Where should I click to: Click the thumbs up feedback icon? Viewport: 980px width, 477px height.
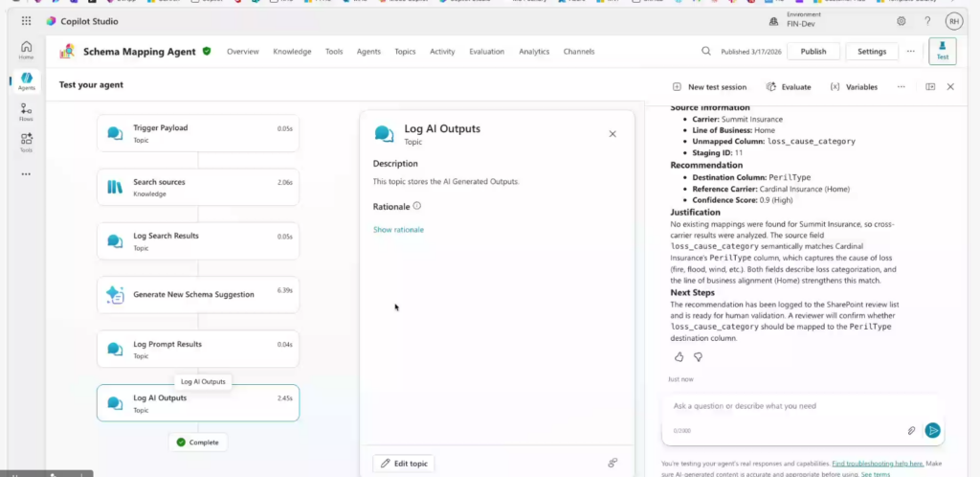pos(679,356)
